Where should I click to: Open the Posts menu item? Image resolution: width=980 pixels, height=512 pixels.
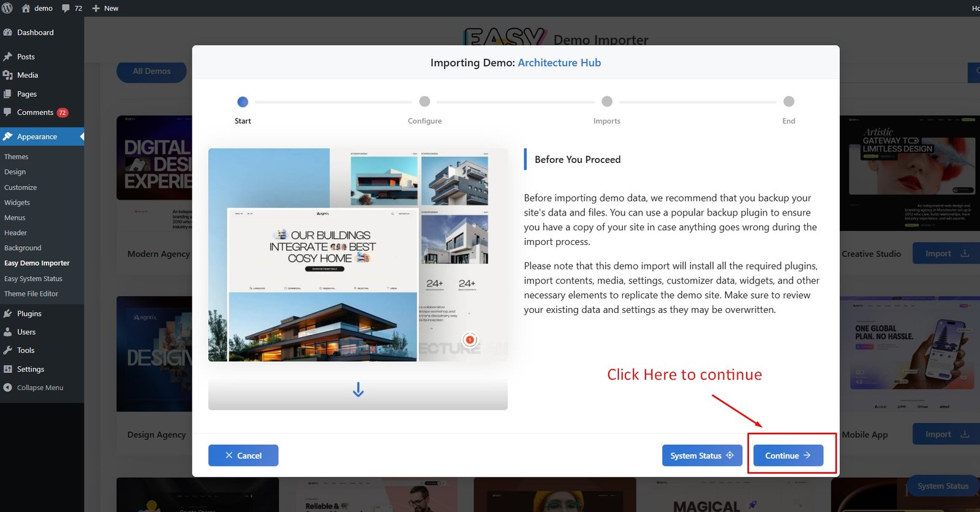(x=42, y=56)
